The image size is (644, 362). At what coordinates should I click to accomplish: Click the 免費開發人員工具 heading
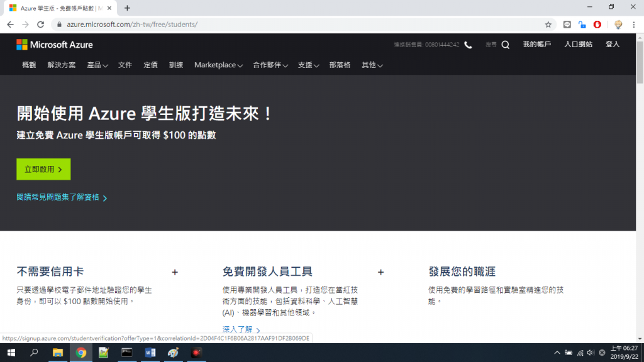pyautogui.click(x=267, y=271)
